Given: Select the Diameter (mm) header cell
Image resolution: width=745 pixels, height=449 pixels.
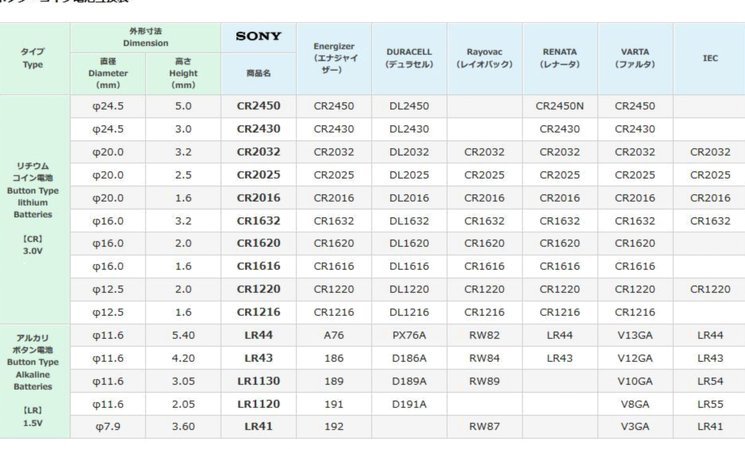Looking at the screenshot, I should coord(108,74).
